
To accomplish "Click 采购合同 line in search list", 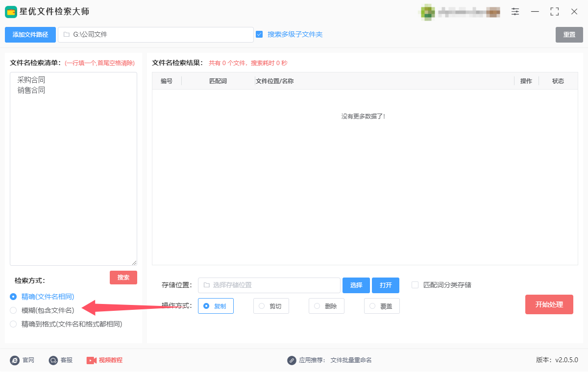I will point(31,80).
